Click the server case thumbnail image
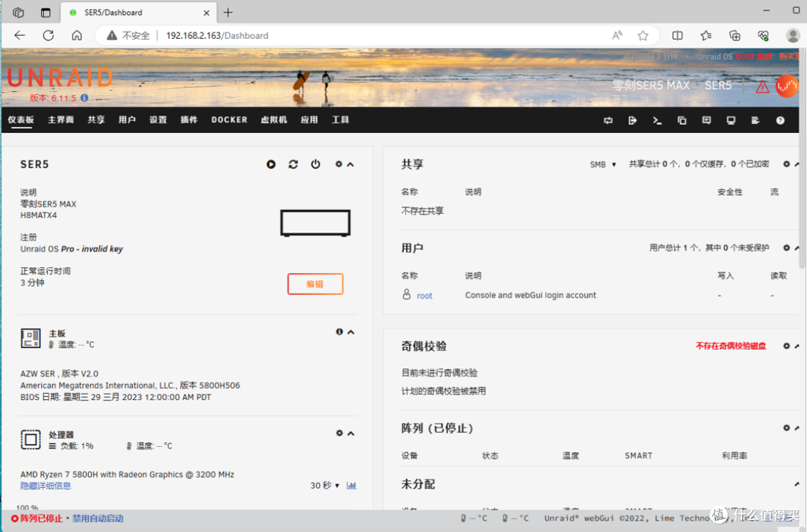 [315, 223]
